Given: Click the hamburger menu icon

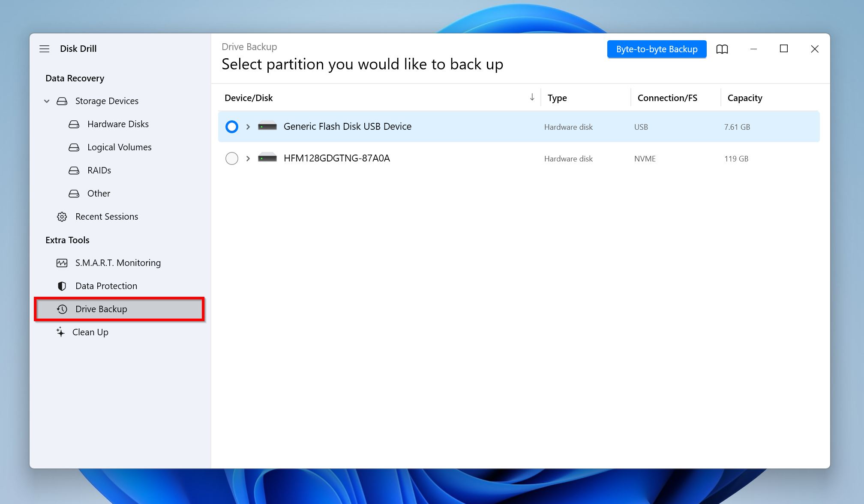Looking at the screenshot, I should pos(45,48).
